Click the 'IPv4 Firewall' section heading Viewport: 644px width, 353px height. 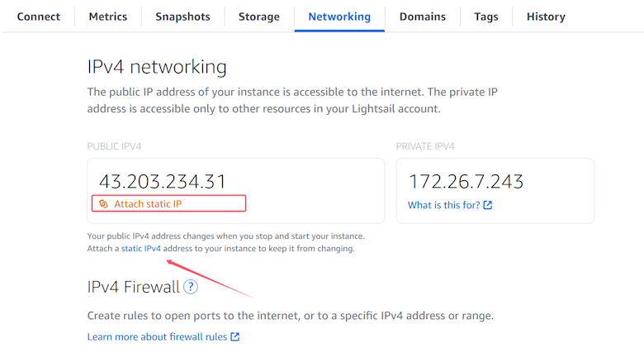coord(134,287)
